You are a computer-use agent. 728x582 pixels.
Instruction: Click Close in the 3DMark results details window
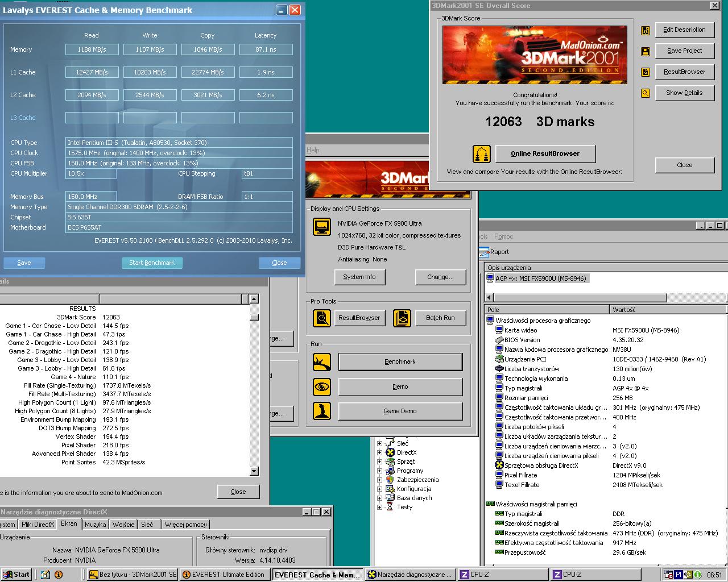[x=238, y=492]
